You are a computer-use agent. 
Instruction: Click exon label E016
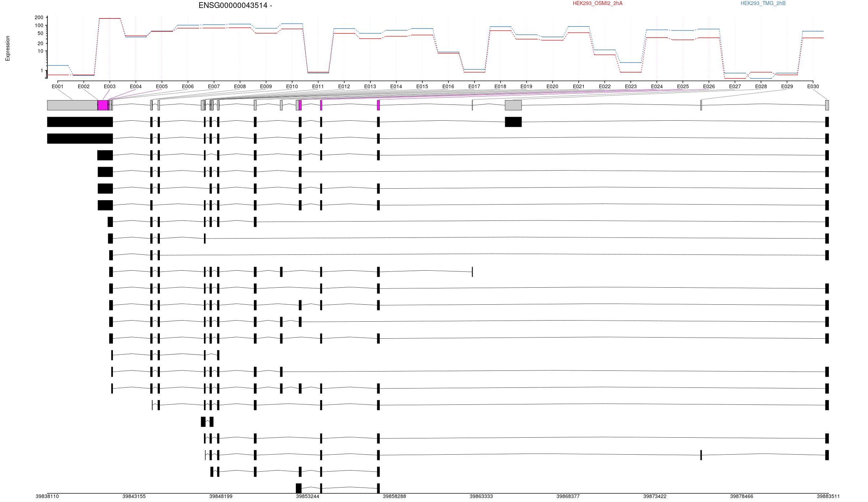448,87
